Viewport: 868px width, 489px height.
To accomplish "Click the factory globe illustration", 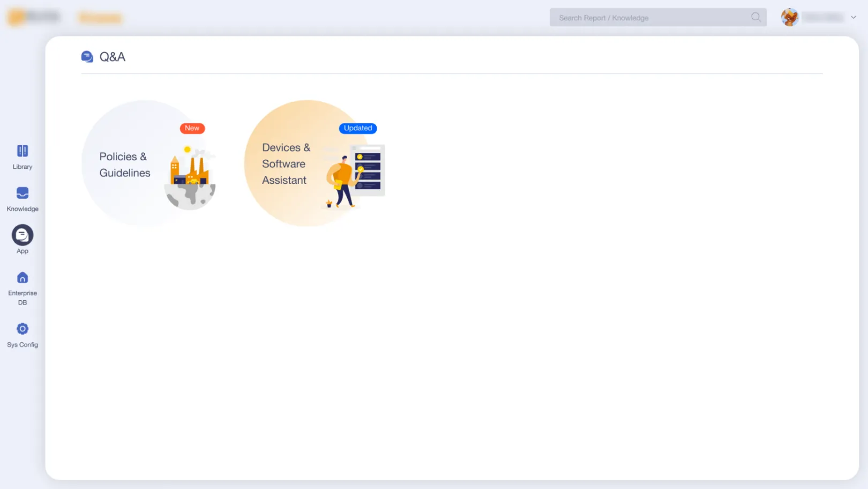I will pyautogui.click(x=190, y=180).
